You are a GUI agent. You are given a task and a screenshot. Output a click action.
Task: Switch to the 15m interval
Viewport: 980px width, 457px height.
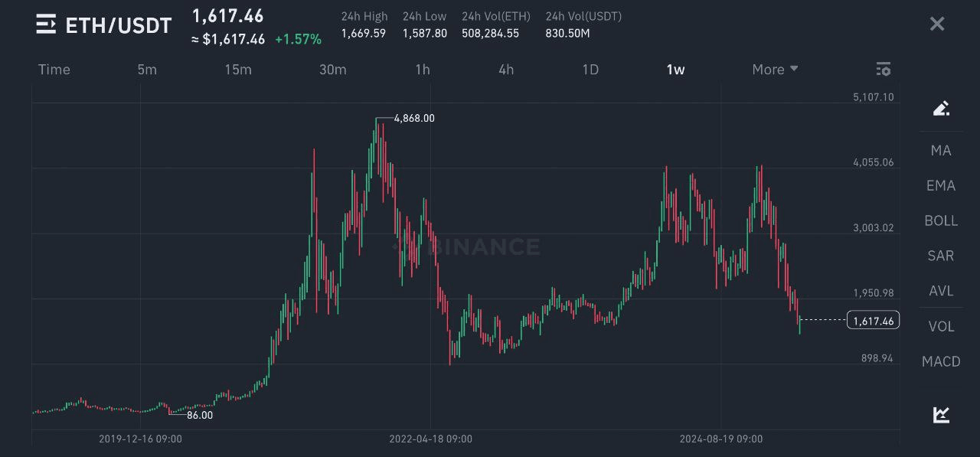(238, 70)
